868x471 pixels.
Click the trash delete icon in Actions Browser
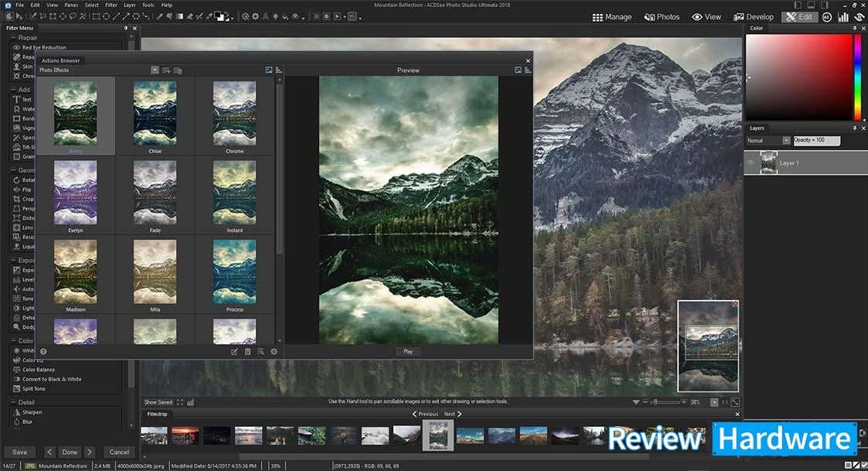pos(247,351)
